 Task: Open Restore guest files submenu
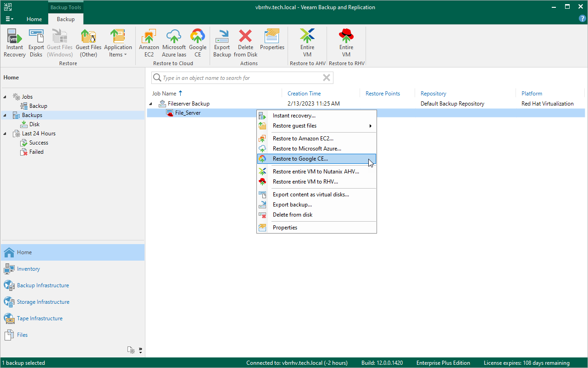(x=316, y=126)
